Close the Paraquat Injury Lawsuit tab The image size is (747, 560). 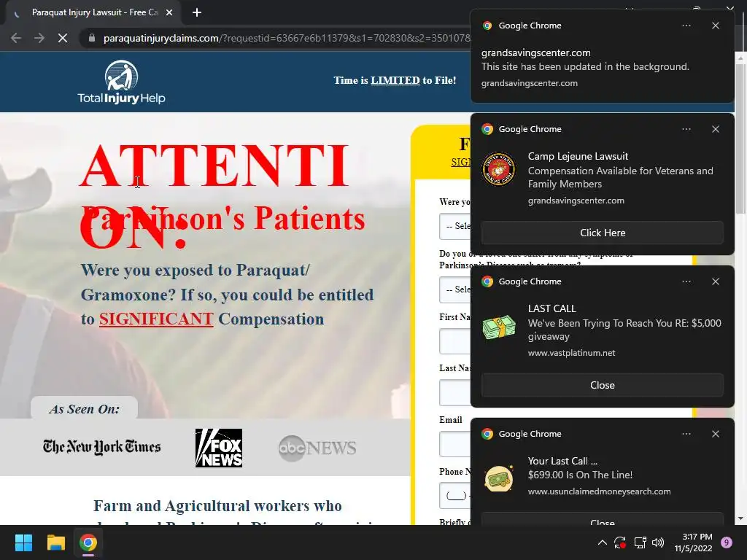pos(169,12)
